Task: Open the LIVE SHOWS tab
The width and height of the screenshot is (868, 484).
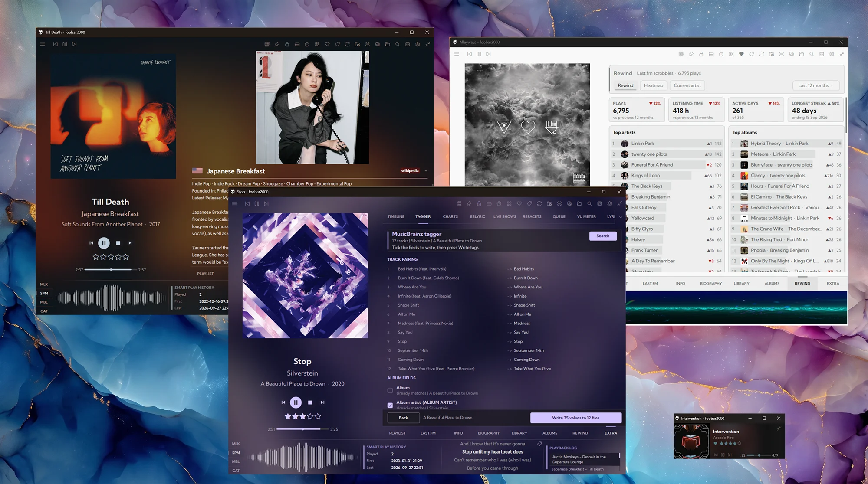Action: pyautogui.click(x=505, y=216)
